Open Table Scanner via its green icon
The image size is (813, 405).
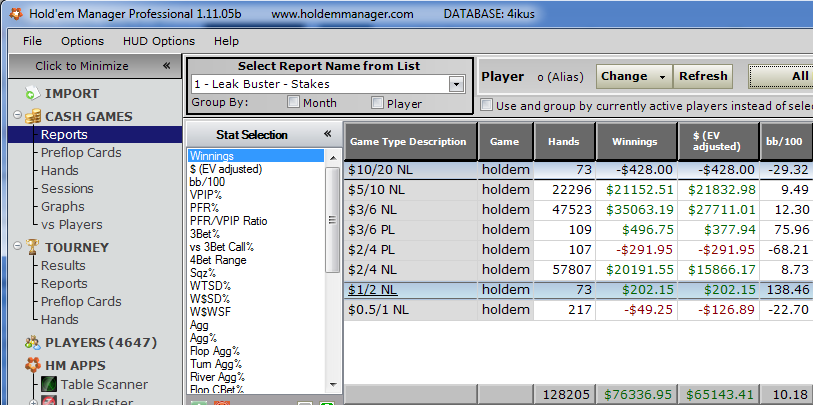[48, 385]
